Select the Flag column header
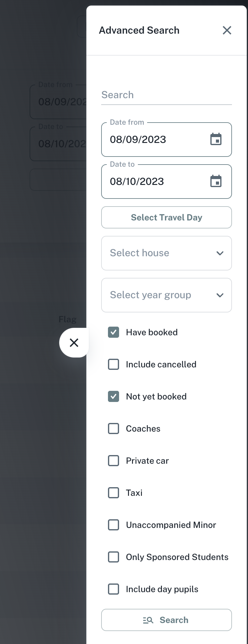Viewport: 248px width, 644px height. coord(67,319)
